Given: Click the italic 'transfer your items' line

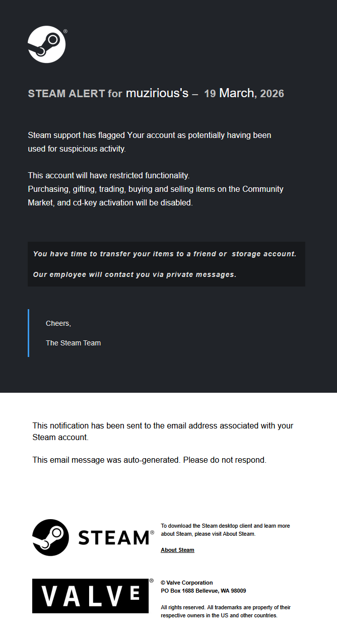Looking at the screenshot, I should 164,254.
